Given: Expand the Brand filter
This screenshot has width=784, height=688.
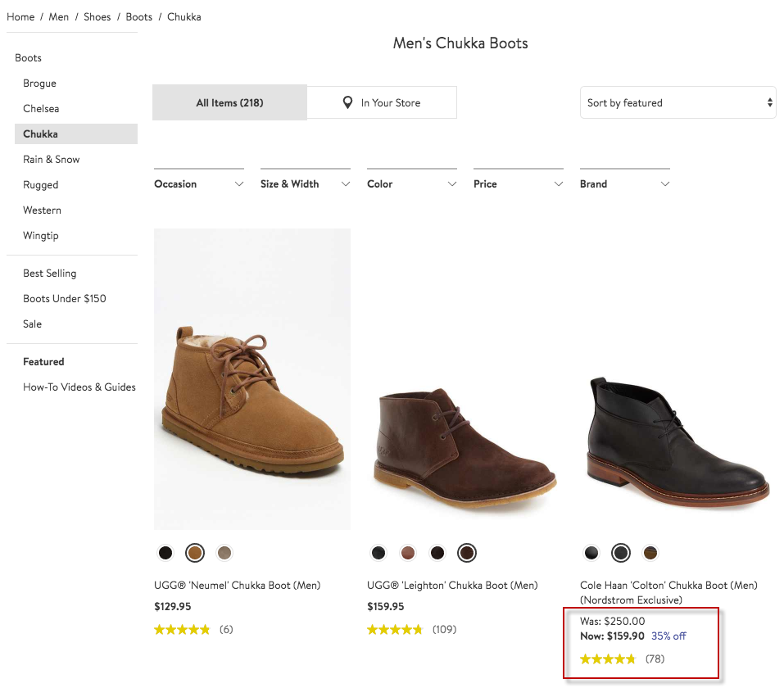Looking at the screenshot, I should [x=625, y=184].
